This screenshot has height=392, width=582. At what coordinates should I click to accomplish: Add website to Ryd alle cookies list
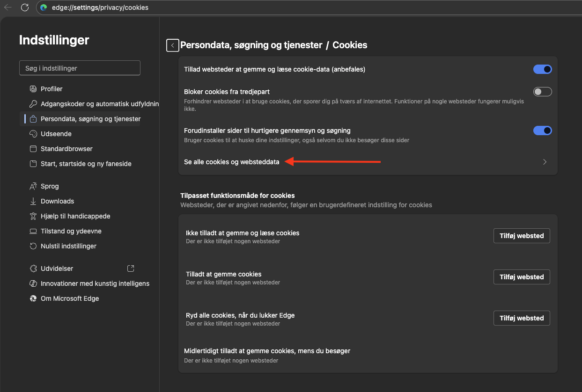pyautogui.click(x=522, y=318)
